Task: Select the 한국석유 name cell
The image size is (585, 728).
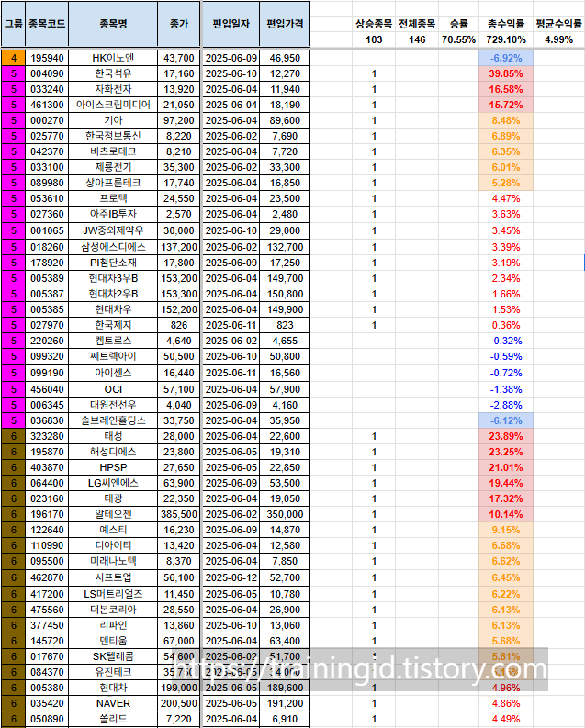Action: click(x=113, y=73)
